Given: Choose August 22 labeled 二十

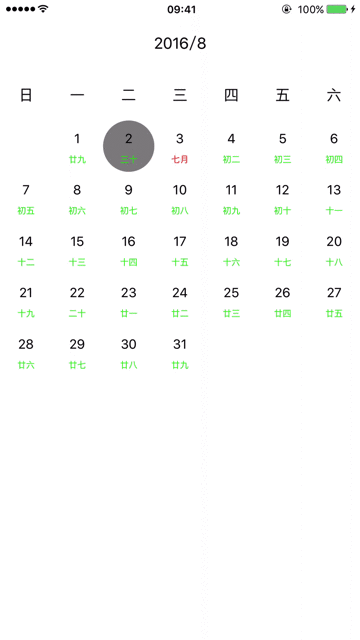Looking at the screenshot, I should click(x=77, y=300).
